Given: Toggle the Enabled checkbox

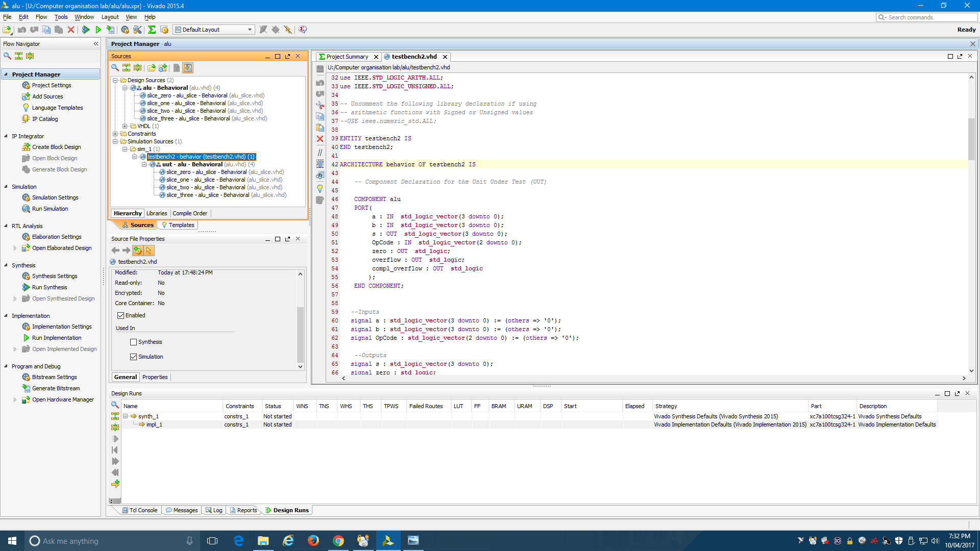Looking at the screenshot, I should [x=121, y=316].
